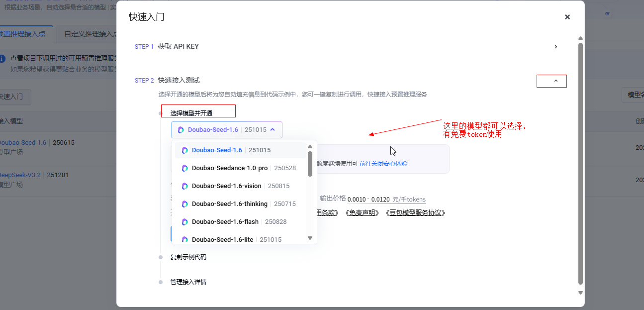This screenshot has height=310, width=644.
Task: Pick Doubao-Seed-1.6-vision model option
Action: pyautogui.click(x=240, y=186)
